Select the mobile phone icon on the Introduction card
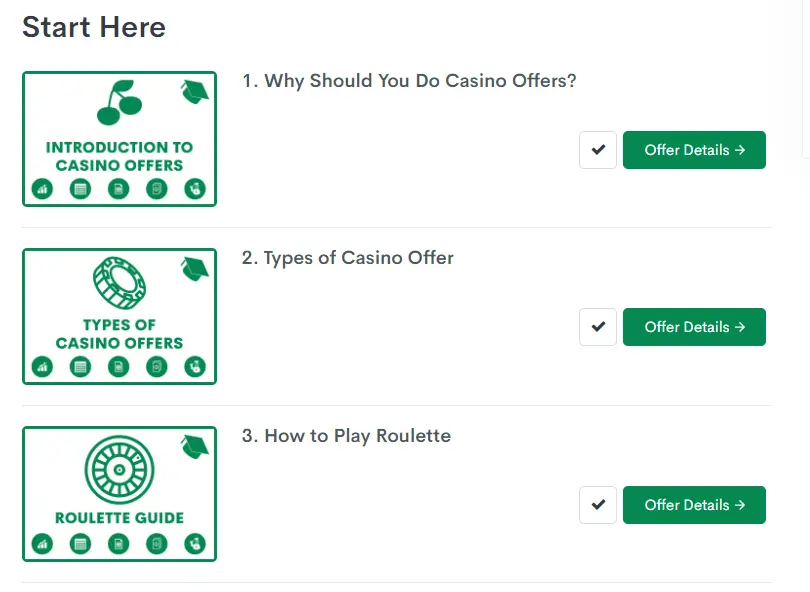 [x=157, y=189]
